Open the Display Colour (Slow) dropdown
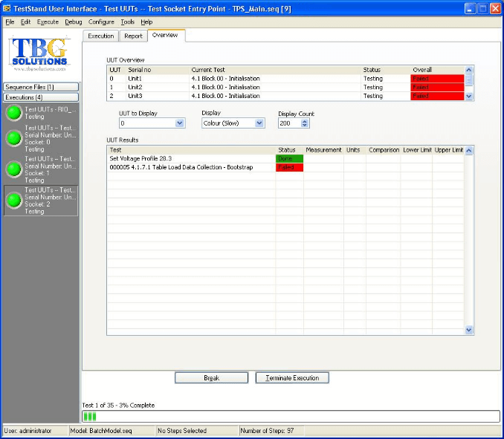The height and width of the screenshot is (439, 504). coord(259,123)
